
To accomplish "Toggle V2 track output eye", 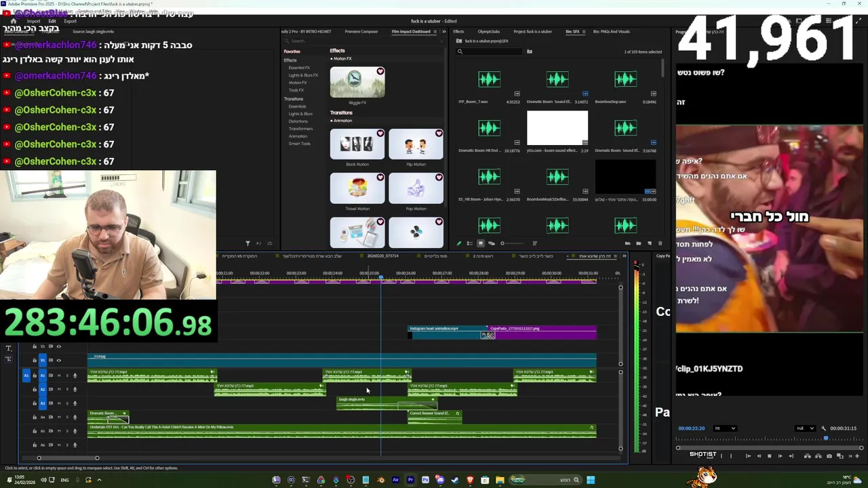I will pos(59,346).
